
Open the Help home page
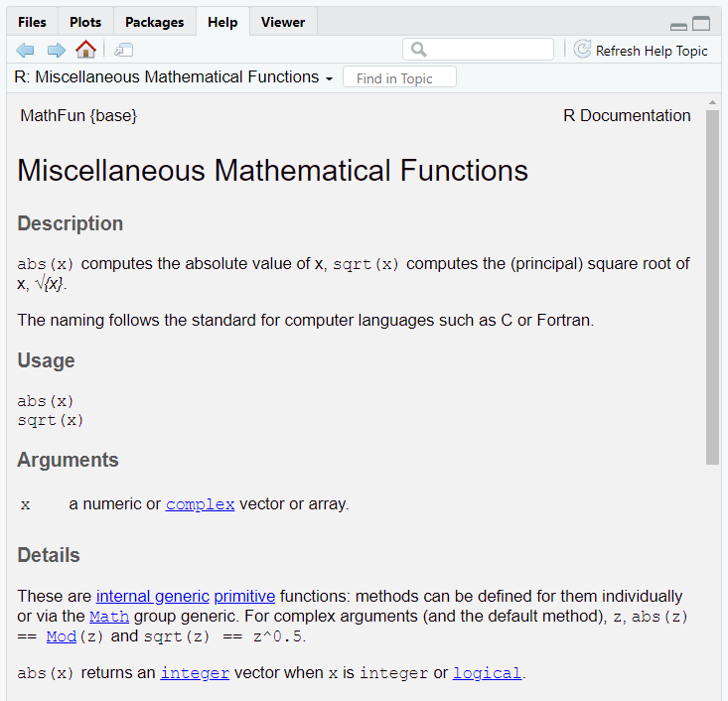[x=86, y=50]
